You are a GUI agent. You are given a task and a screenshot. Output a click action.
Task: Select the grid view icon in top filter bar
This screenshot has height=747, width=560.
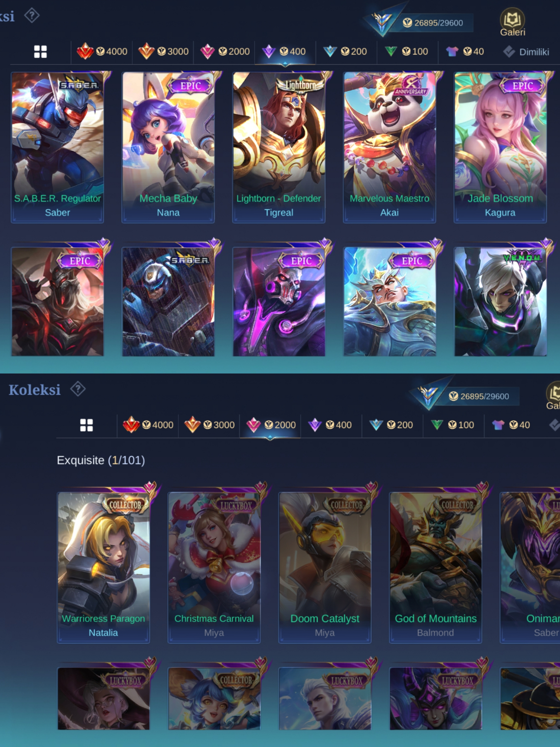40,52
